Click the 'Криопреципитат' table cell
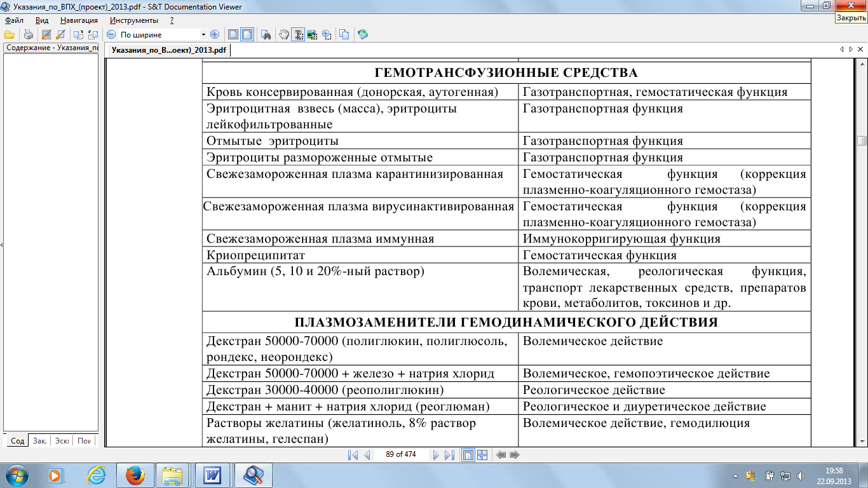 tap(360, 255)
